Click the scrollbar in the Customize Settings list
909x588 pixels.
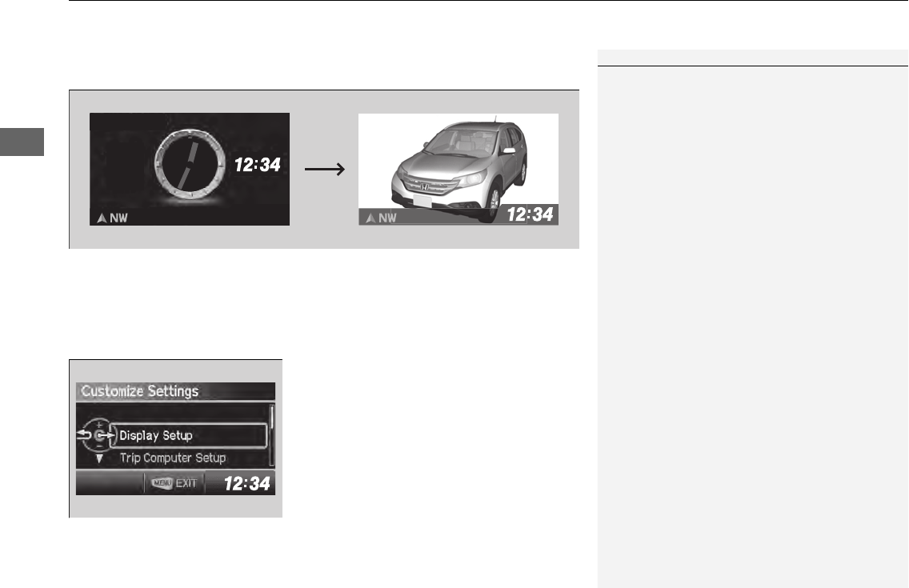click(x=272, y=436)
